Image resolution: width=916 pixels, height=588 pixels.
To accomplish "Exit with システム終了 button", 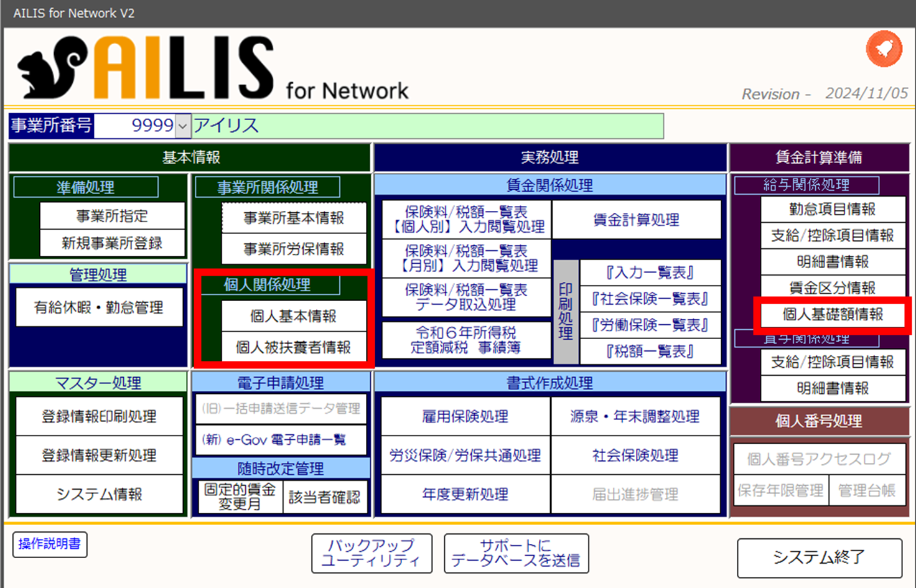I will (x=819, y=558).
